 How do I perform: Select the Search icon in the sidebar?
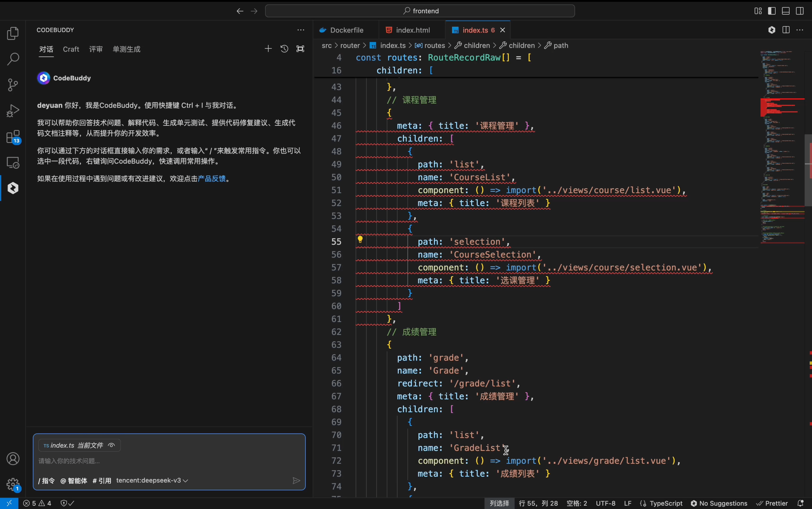(x=13, y=59)
